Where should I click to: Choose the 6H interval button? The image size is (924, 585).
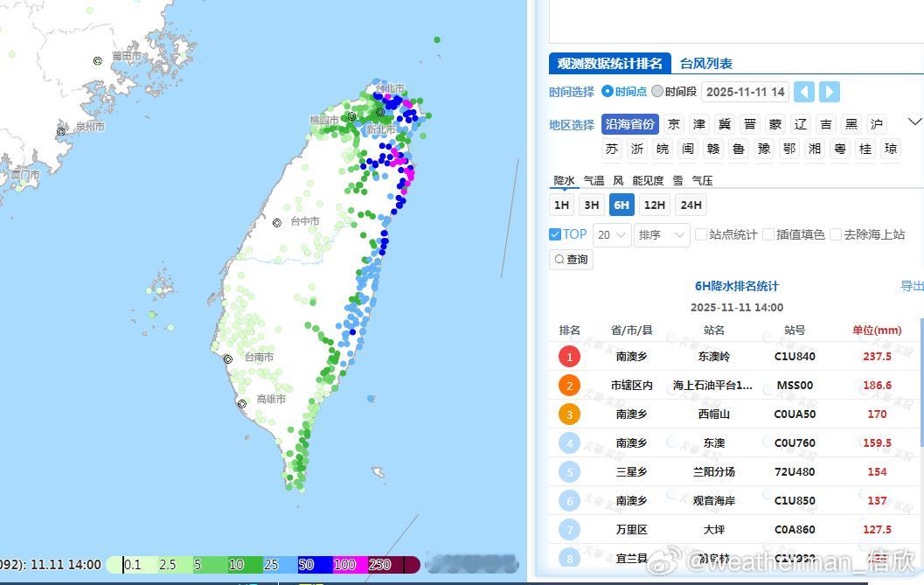tap(622, 205)
